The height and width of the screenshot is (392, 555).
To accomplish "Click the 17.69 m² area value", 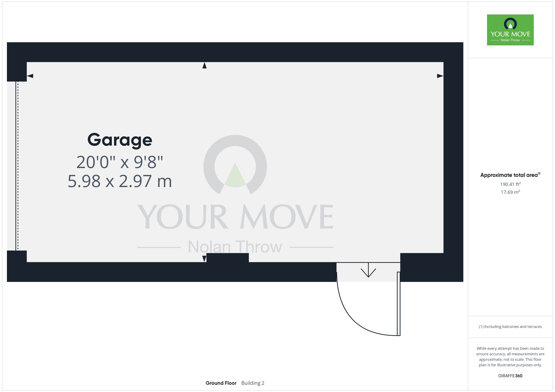I will [x=510, y=192].
